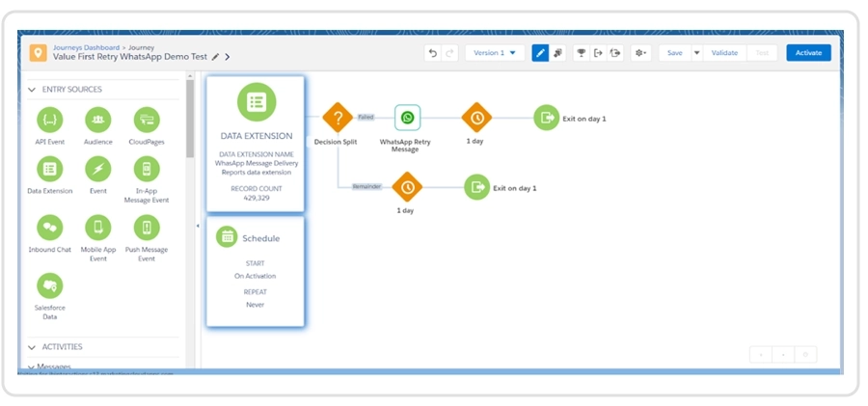The image size is (868, 406).
Task: Open the WhatsApp Retry Message activity
Action: (407, 118)
